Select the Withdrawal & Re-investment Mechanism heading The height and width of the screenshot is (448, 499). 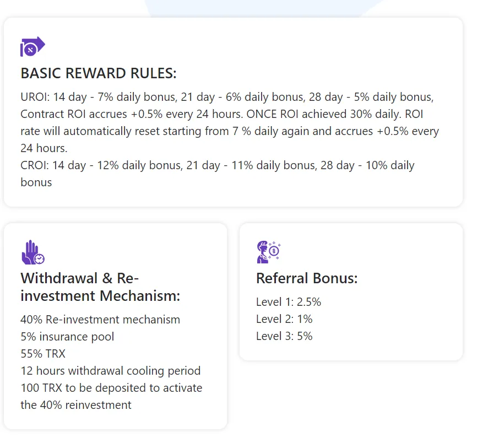pos(100,287)
